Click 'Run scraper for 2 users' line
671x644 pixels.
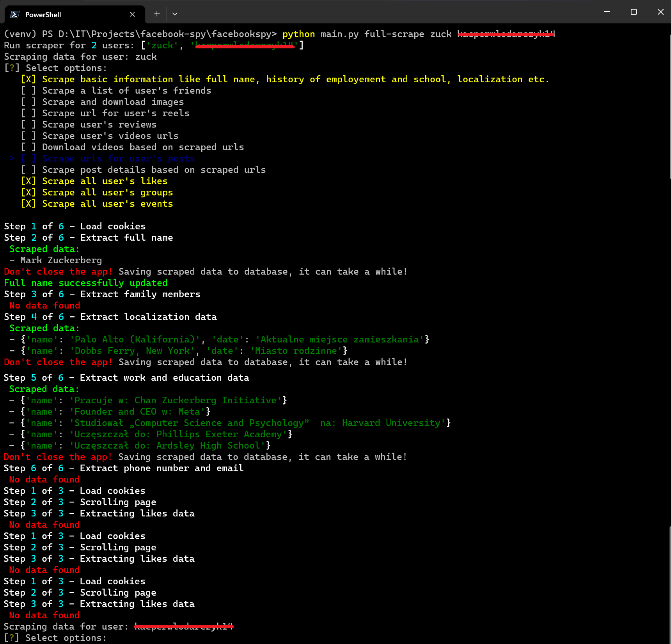(154, 45)
